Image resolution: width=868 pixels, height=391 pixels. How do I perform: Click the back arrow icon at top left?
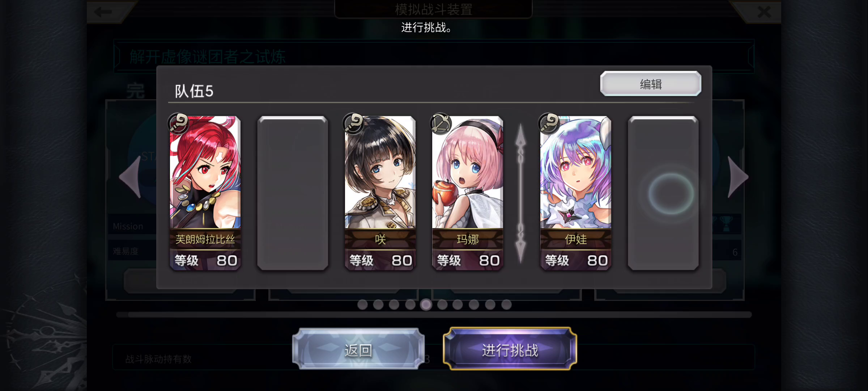click(103, 12)
